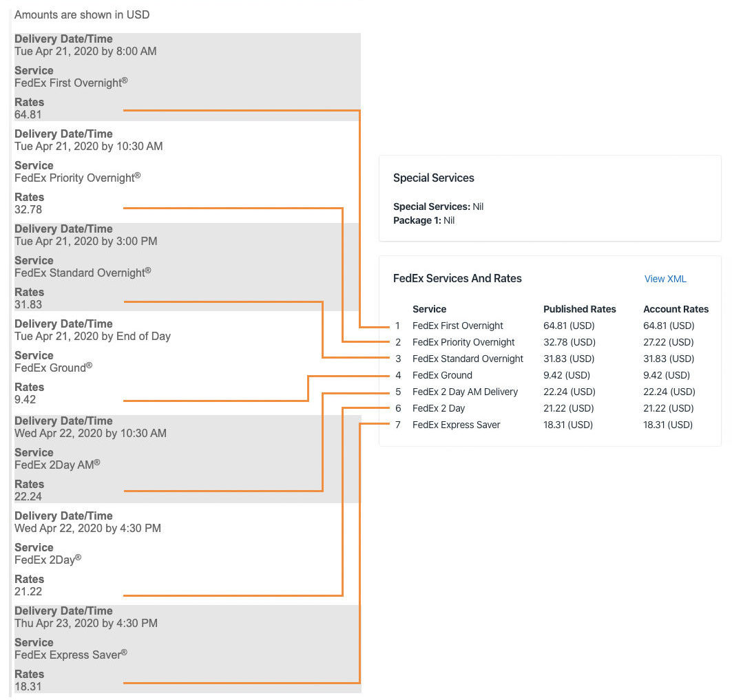The width and height of the screenshot is (732, 700).
Task: Select FedEx First Overnight in the rates table
Action: pos(457,326)
